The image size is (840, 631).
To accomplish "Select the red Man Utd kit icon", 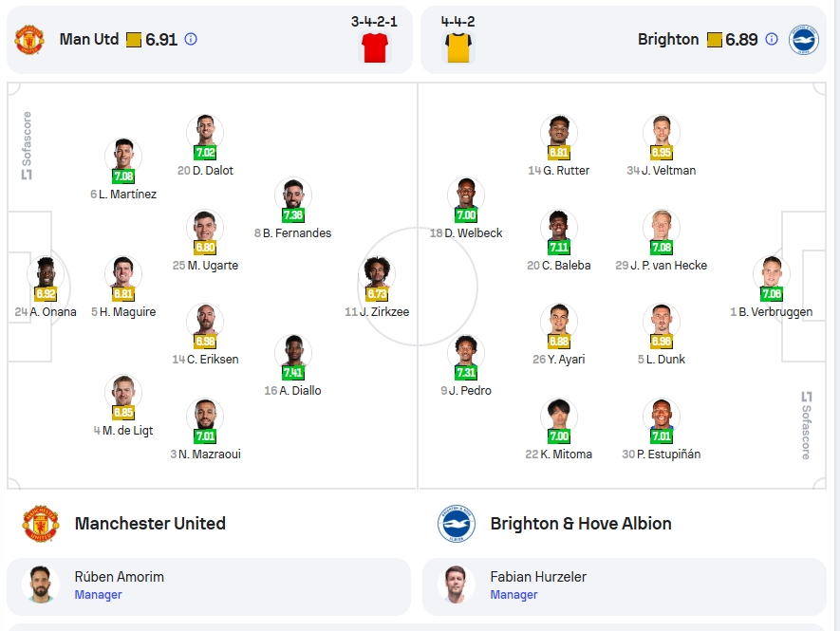I will 375,47.
